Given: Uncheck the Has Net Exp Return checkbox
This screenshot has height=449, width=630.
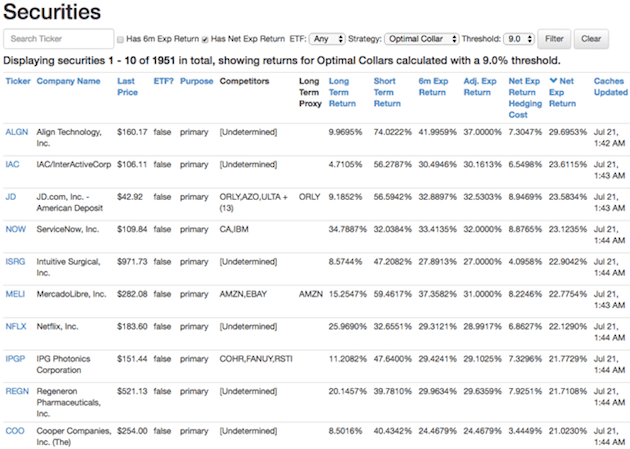Looking at the screenshot, I should click(x=206, y=40).
